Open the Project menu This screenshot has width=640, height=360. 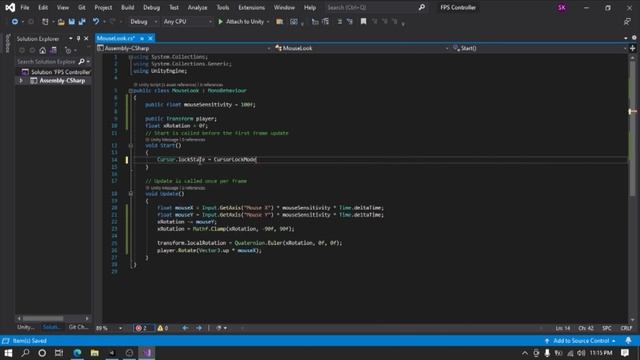pyautogui.click(x=103, y=7)
